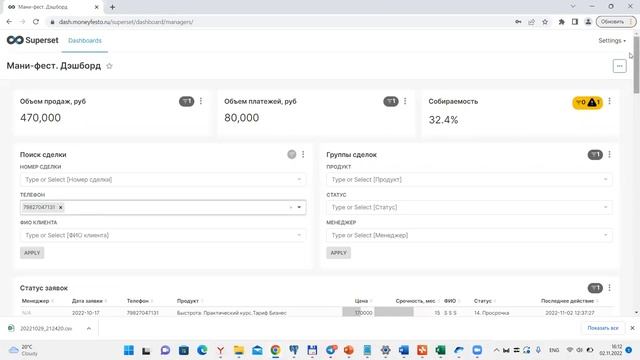The width and height of the screenshot is (640, 360).
Task: Click the 470,000 sales volume value
Action: pos(40,118)
